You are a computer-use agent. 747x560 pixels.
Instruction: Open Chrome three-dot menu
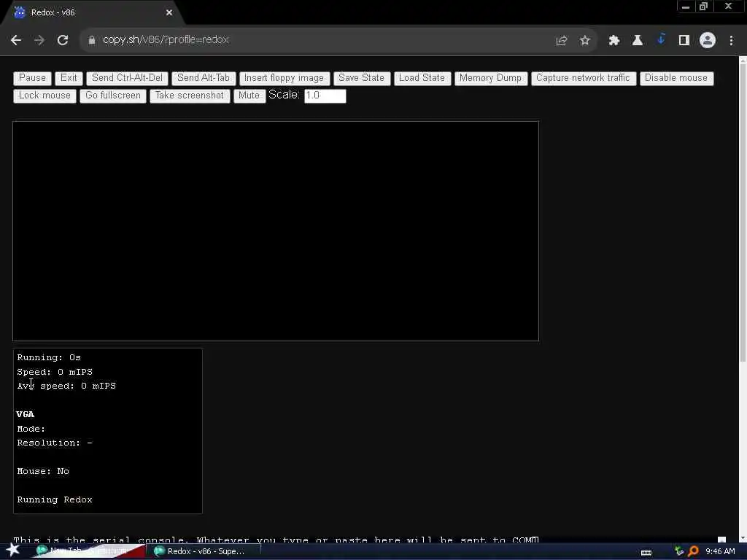pyautogui.click(x=731, y=41)
